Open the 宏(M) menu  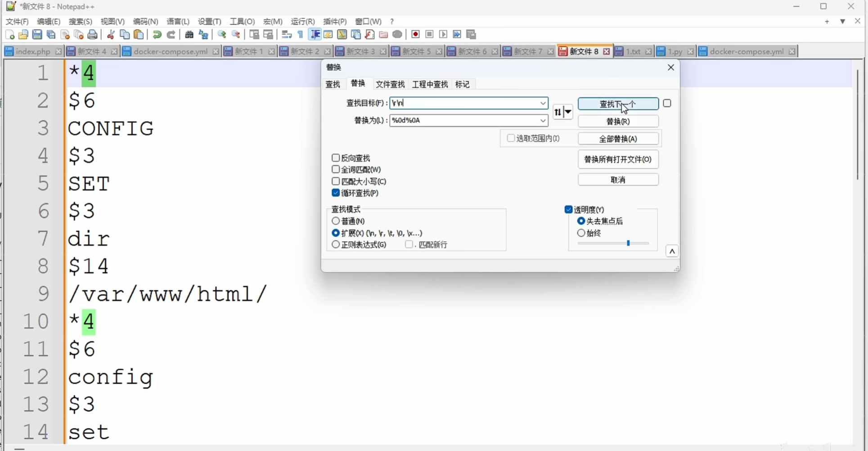tap(273, 22)
